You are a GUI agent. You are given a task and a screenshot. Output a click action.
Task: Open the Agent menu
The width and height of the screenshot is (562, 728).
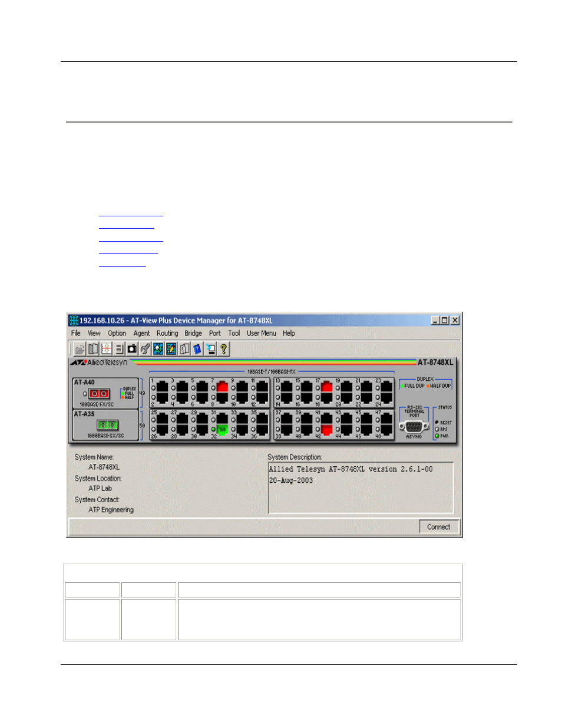click(141, 334)
